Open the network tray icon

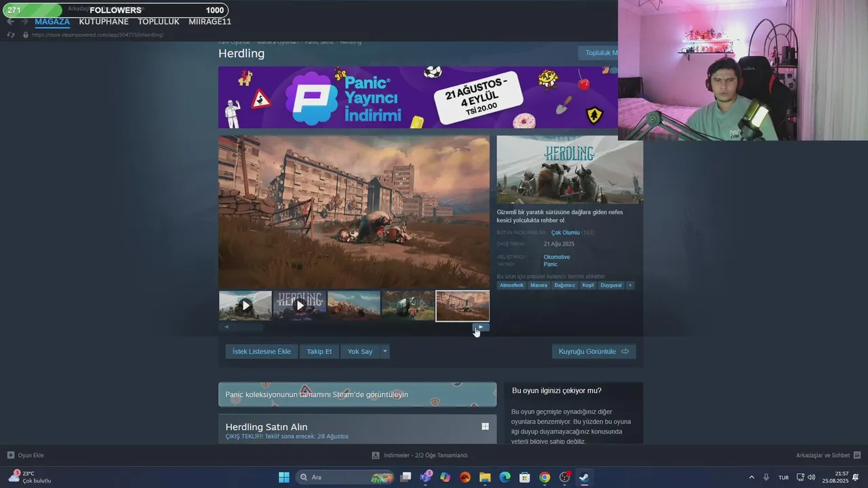click(x=800, y=477)
